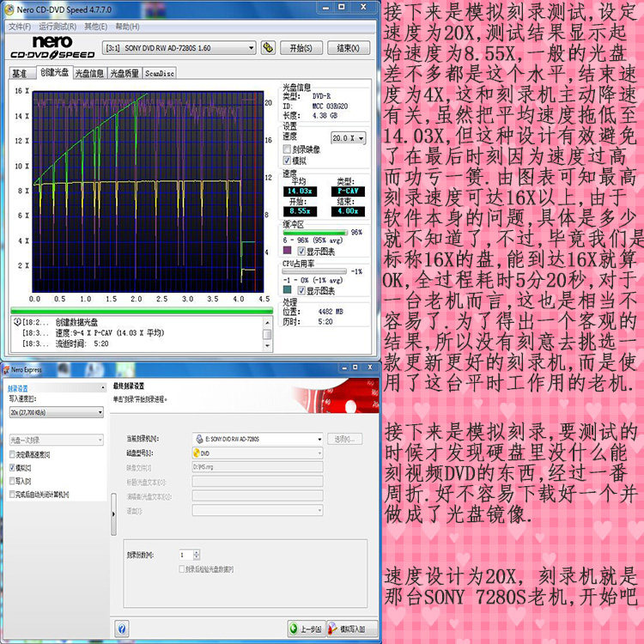Click the 模拟写入 burn button

coord(352,629)
